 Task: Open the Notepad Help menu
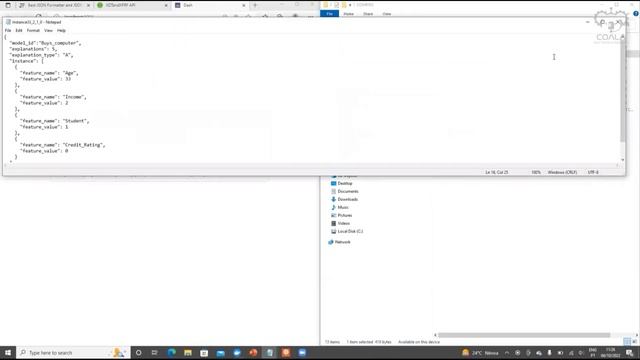click(61, 31)
